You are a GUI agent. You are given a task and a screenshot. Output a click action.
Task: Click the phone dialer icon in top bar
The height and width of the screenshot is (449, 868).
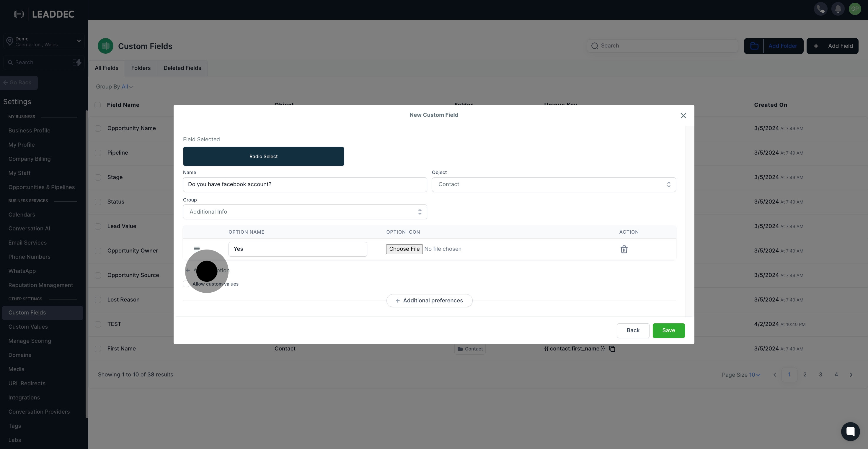820,9
